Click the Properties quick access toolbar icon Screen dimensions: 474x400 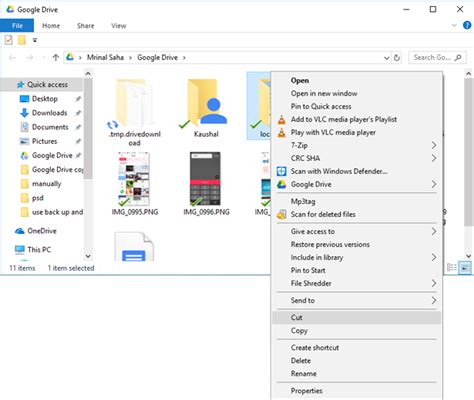coord(9,40)
